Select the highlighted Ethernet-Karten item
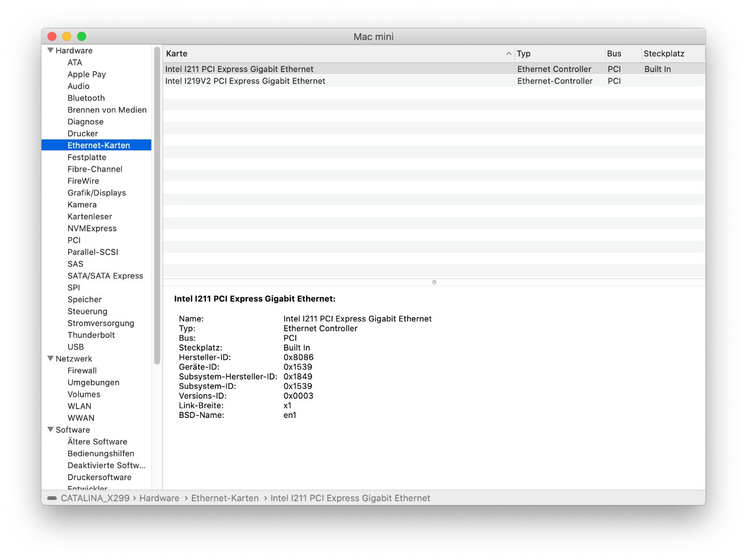The width and height of the screenshot is (747, 560). tap(96, 145)
